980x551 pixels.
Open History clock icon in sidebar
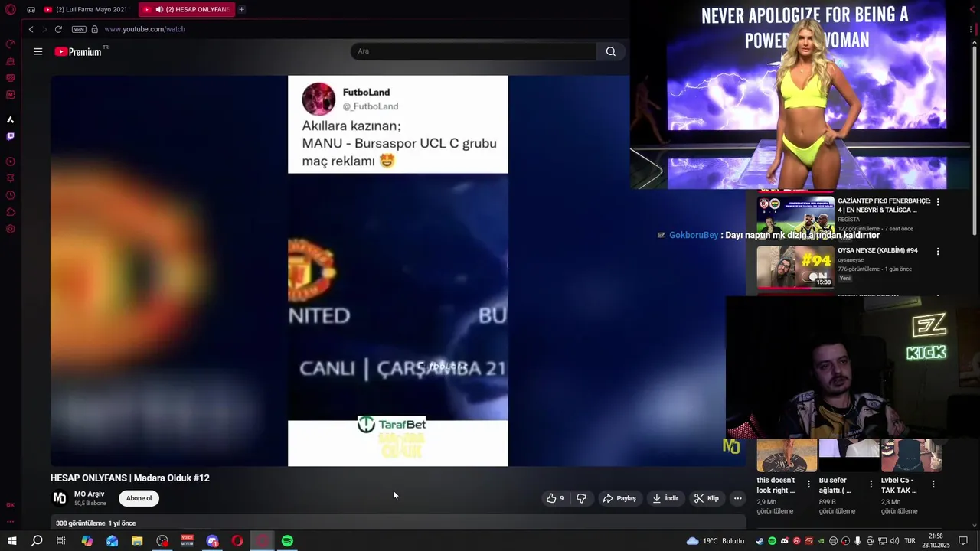[x=10, y=195]
